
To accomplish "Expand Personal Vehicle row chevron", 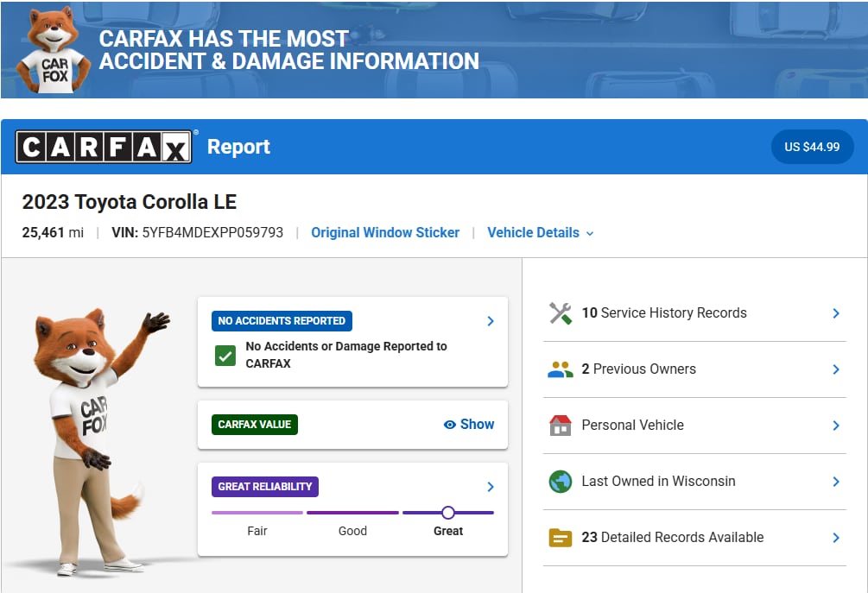I will pos(836,426).
